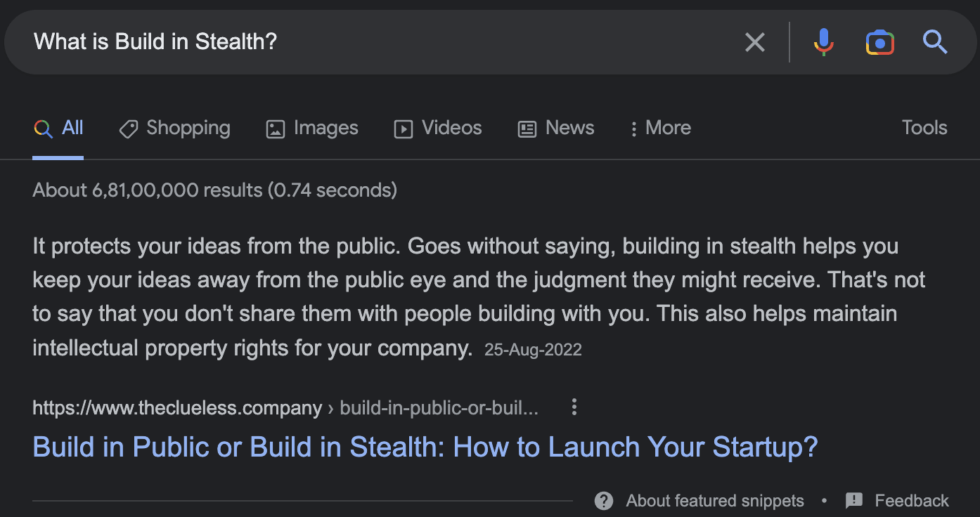This screenshot has height=517, width=980.
Task: Click the thecluless.company URL above the result title
Action: click(177, 408)
